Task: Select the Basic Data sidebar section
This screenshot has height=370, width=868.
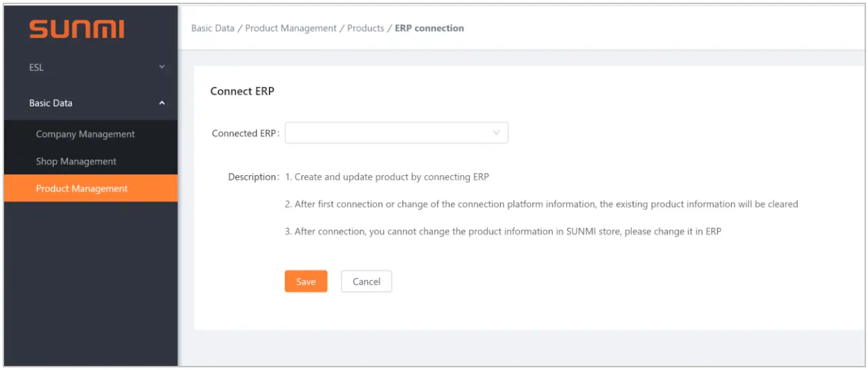Action: click(x=51, y=103)
